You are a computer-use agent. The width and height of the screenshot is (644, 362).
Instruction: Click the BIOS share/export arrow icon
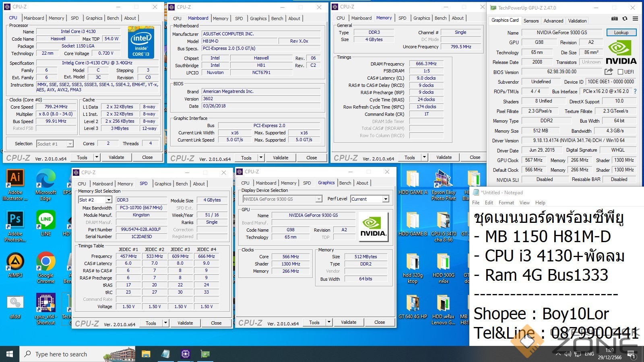click(609, 72)
